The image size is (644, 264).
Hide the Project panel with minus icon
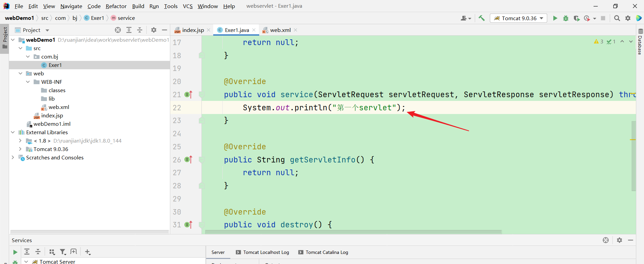point(165,30)
